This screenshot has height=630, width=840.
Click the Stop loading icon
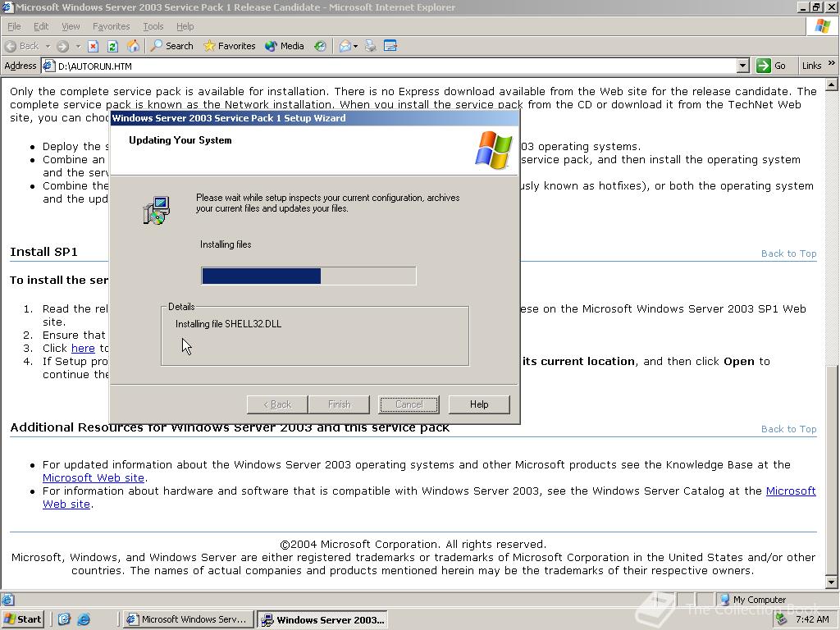coord(94,46)
